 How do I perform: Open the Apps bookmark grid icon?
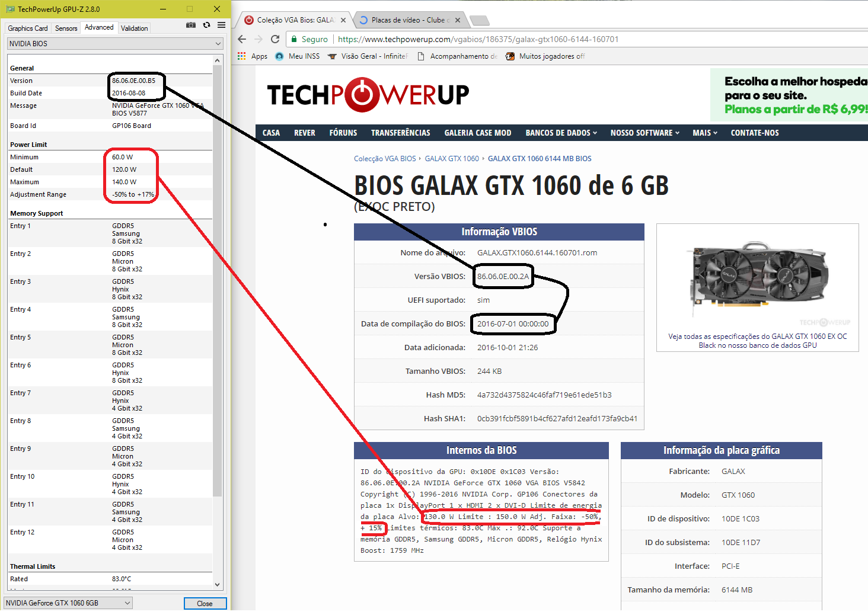pos(241,56)
